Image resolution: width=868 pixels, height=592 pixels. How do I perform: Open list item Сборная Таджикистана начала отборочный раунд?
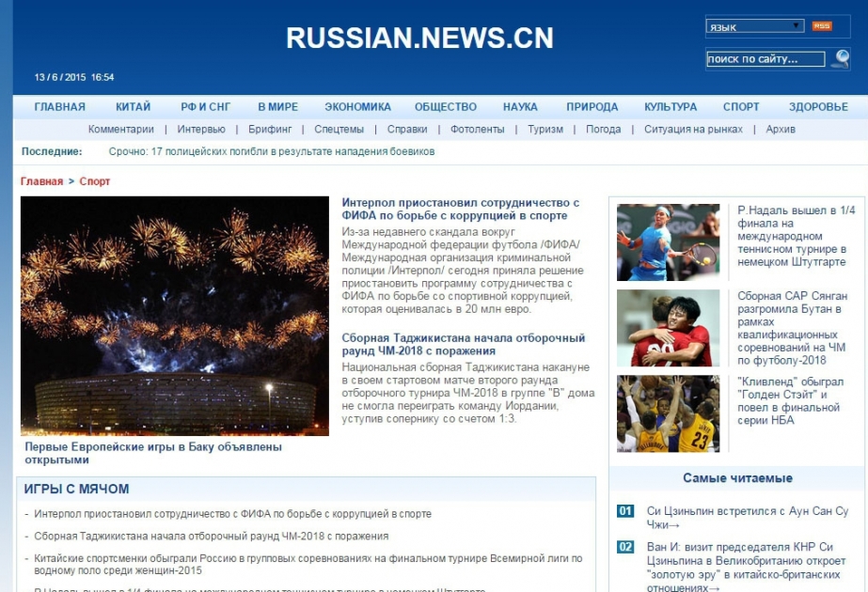pyautogui.click(x=211, y=537)
